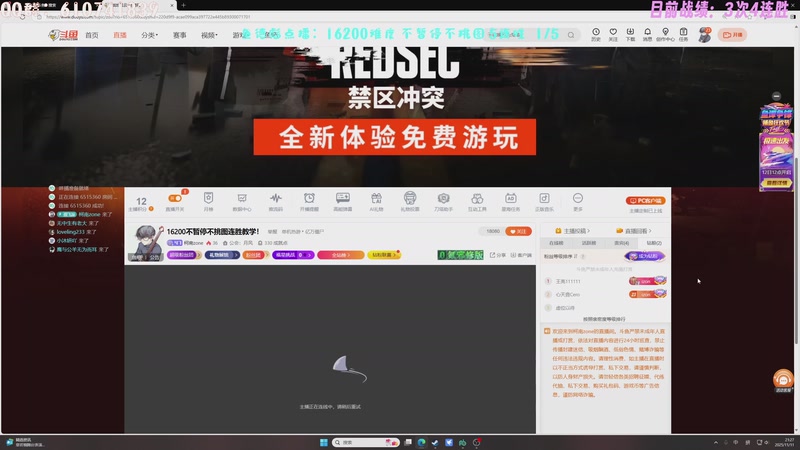Open the 月榜 badge icon in streamer toolbar
Screen dimensions: 800x450
(208, 202)
